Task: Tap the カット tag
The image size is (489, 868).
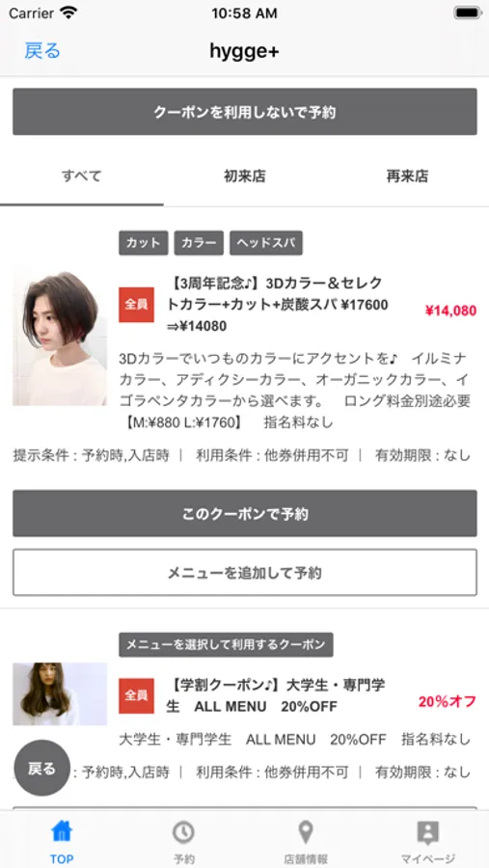Action: click(144, 243)
